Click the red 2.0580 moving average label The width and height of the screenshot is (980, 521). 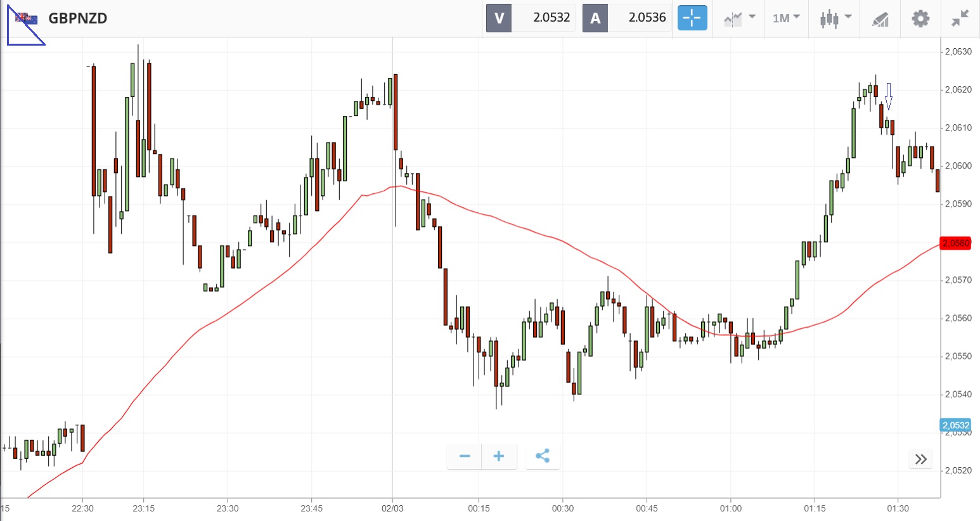tap(956, 243)
